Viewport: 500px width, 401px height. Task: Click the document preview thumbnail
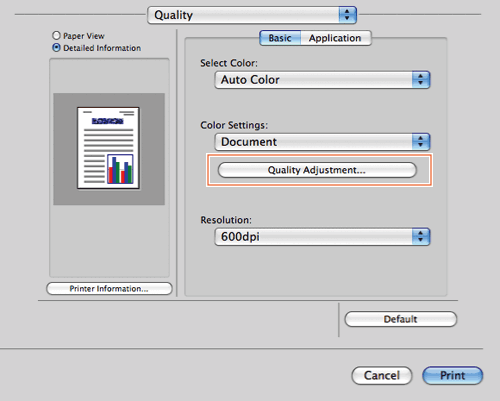108,148
